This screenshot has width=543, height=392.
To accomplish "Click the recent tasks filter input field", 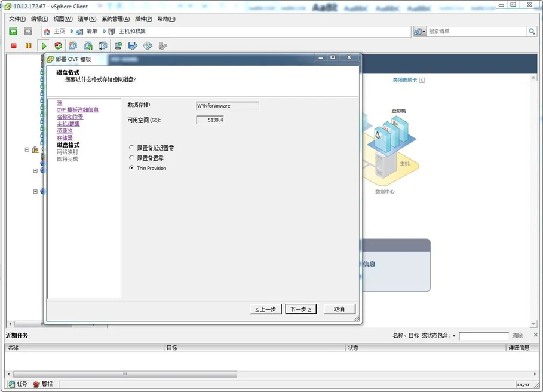I will pos(483,336).
